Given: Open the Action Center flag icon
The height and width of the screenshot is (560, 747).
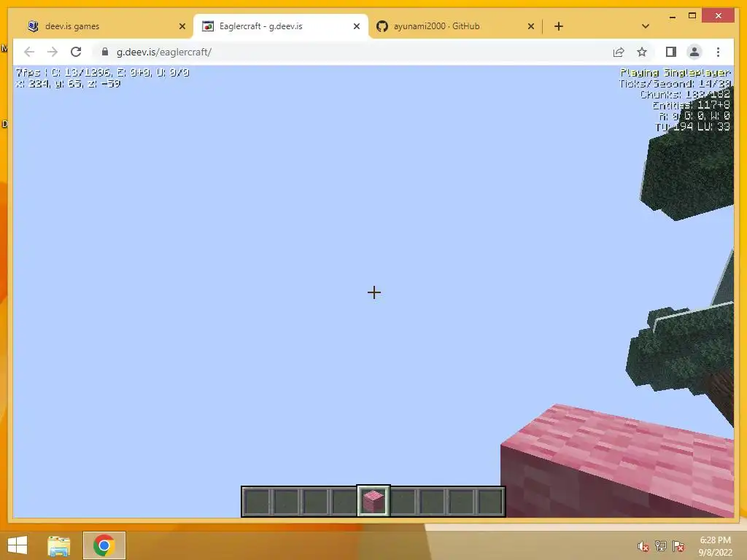Looking at the screenshot, I should coord(678,546).
